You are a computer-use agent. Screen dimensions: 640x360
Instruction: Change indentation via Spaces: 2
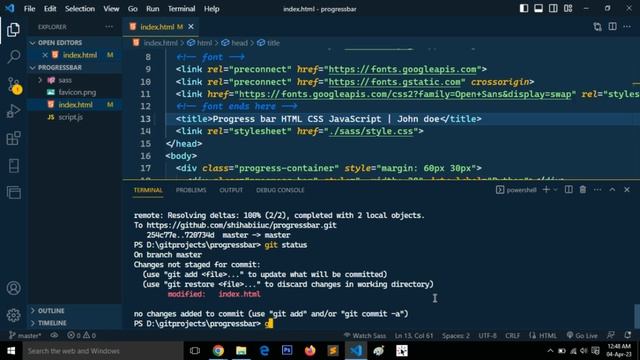[x=456, y=336]
